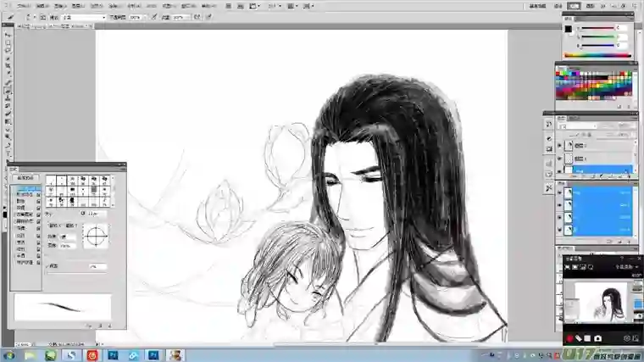
Task: Open the first menu in the menu bar
Action: pyautogui.click(x=23, y=5)
